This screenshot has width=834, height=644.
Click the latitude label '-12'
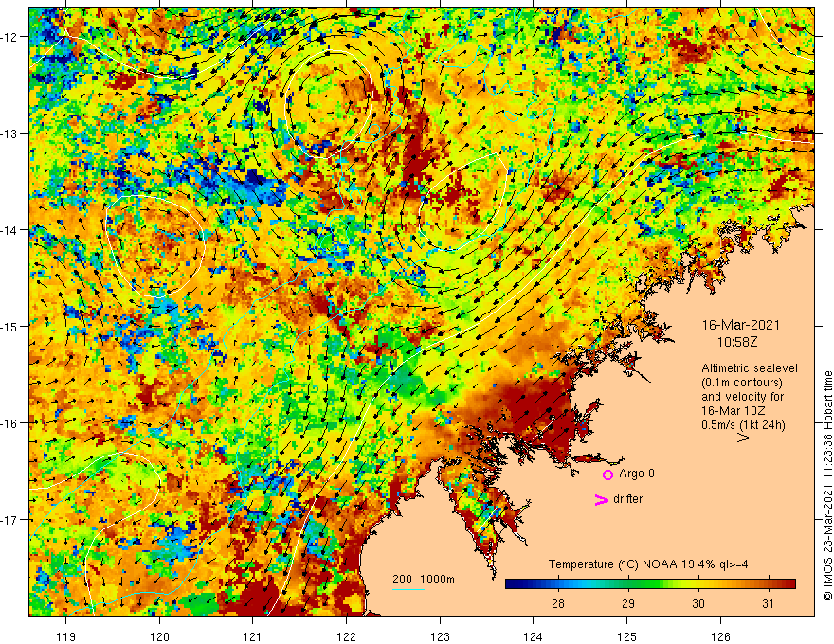pyautogui.click(x=9, y=37)
